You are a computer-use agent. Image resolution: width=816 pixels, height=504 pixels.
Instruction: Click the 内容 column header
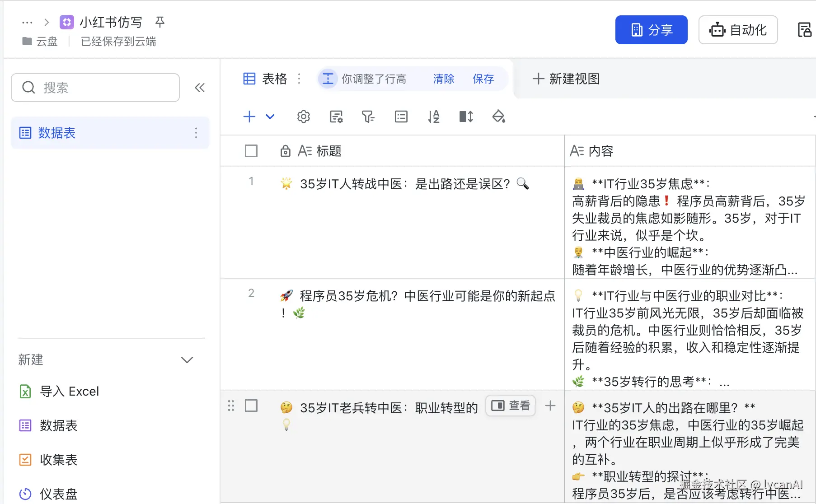(690, 151)
